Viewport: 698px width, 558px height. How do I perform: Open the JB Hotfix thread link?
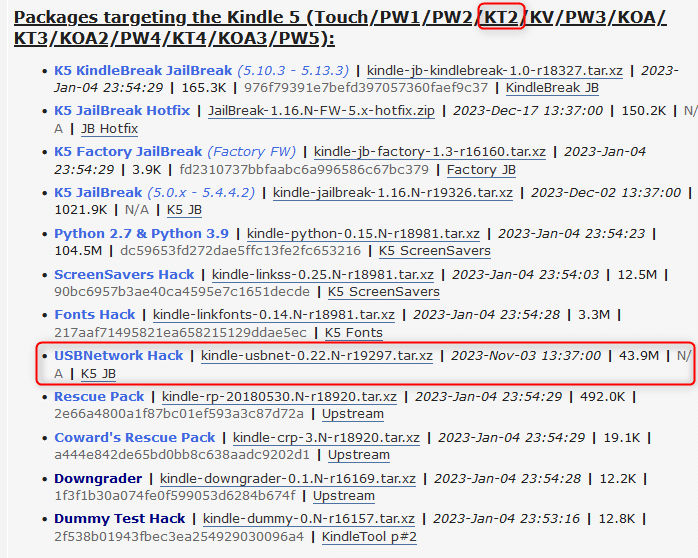click(x=110, y=129)
